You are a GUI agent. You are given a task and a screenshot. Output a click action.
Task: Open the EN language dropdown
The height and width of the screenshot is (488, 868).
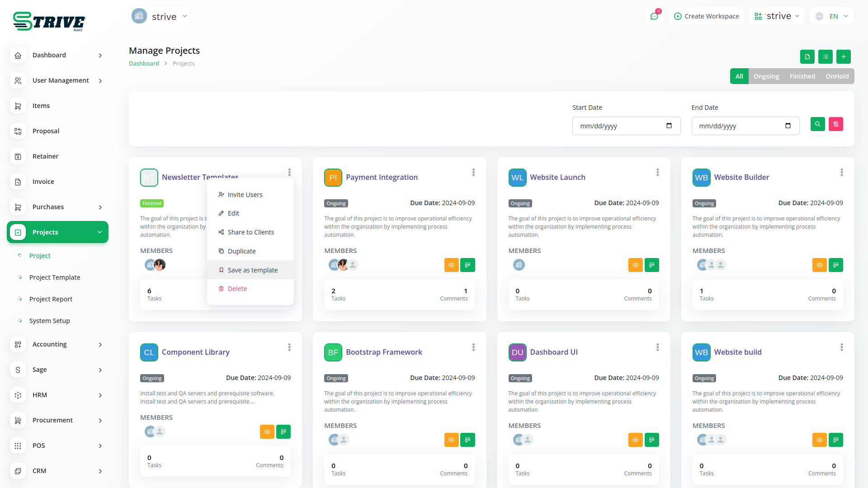coord(832,16)
